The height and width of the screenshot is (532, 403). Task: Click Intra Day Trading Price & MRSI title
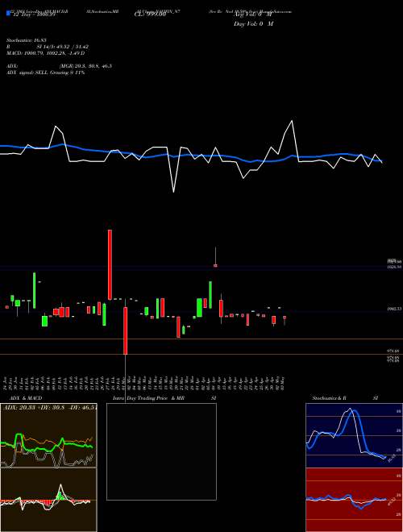point(164,398)
